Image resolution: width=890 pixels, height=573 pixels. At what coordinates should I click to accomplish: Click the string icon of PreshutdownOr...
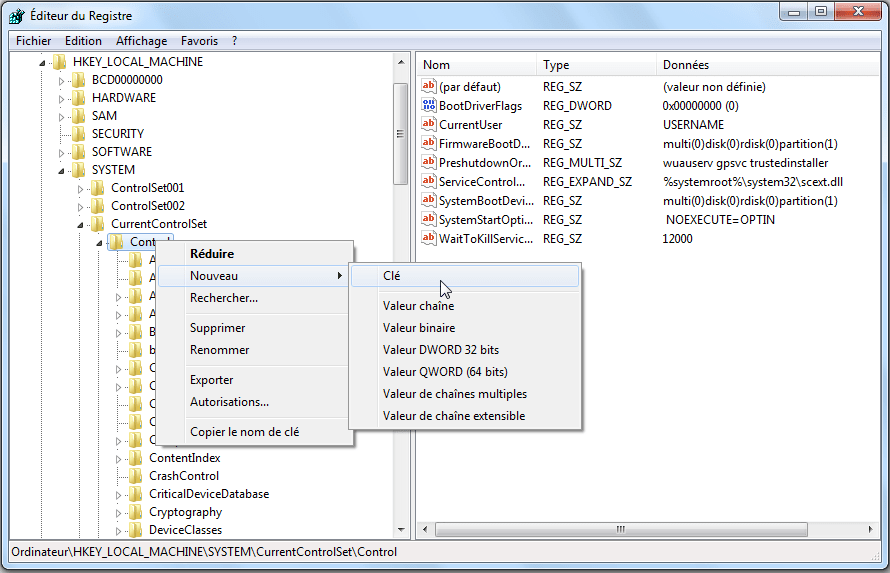(429, 162)
